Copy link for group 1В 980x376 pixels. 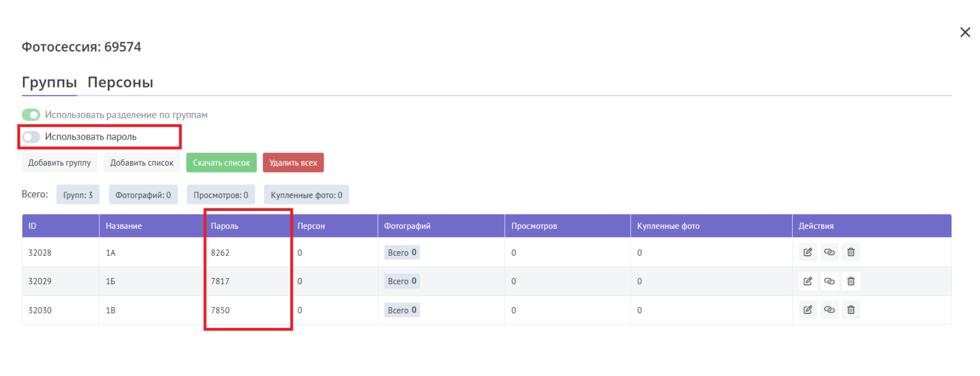click(x=829, y=310)
